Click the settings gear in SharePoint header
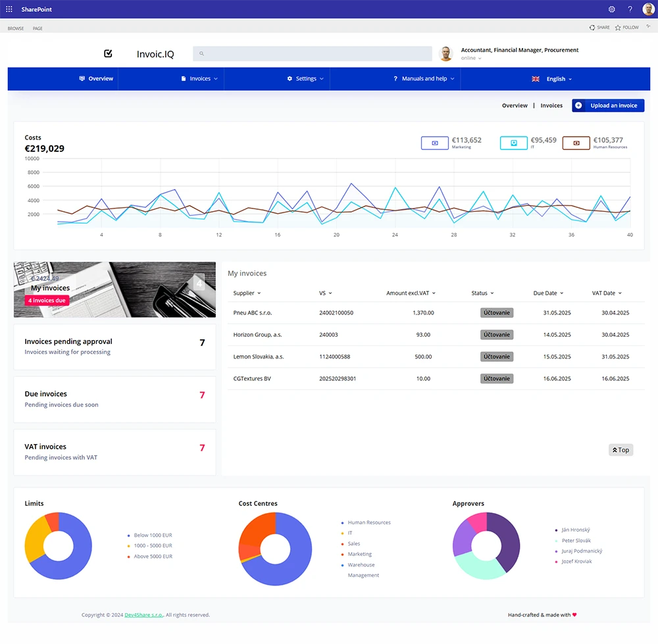The height and width of the screenshot is (644, 658). pos(611,9)
